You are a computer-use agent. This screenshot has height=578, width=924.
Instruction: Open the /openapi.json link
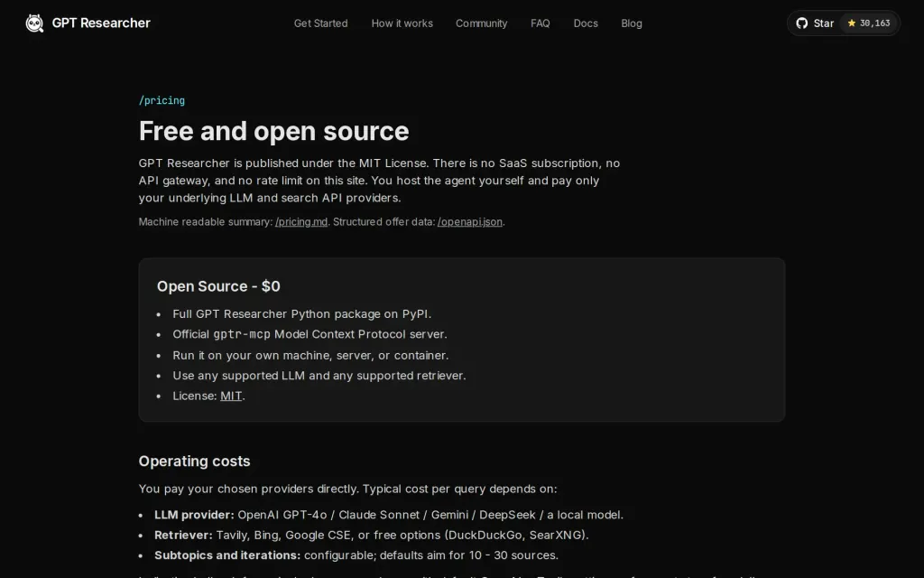(x=469, y=222)
